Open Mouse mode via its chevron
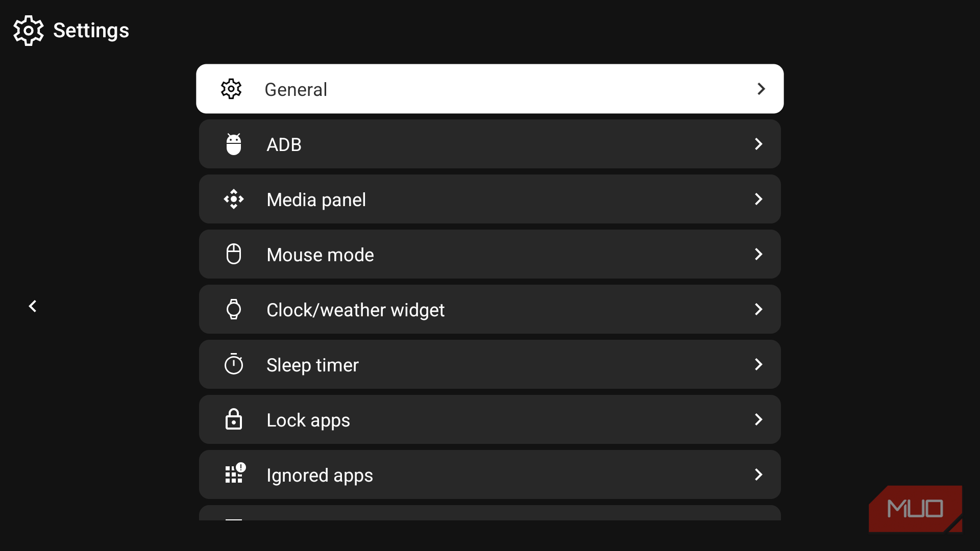Screen dimensions: 980x551 pyautogui.click(x=758, y=254)
